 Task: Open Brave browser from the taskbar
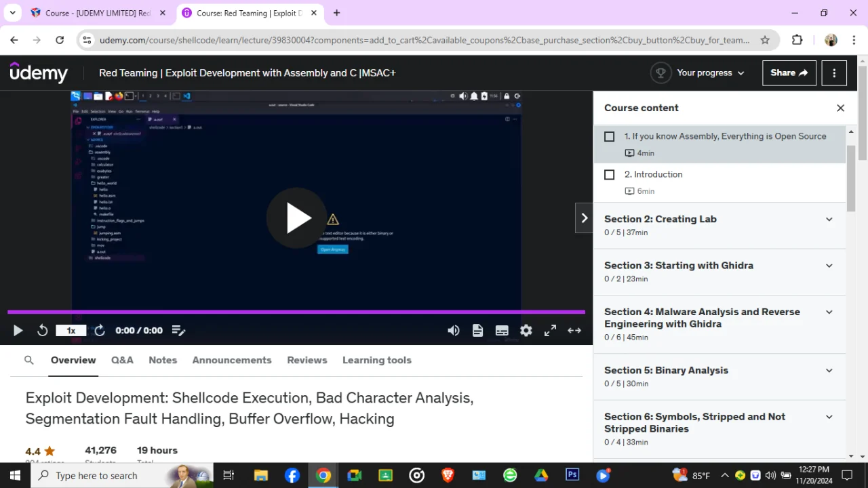[x=448, y=476]
